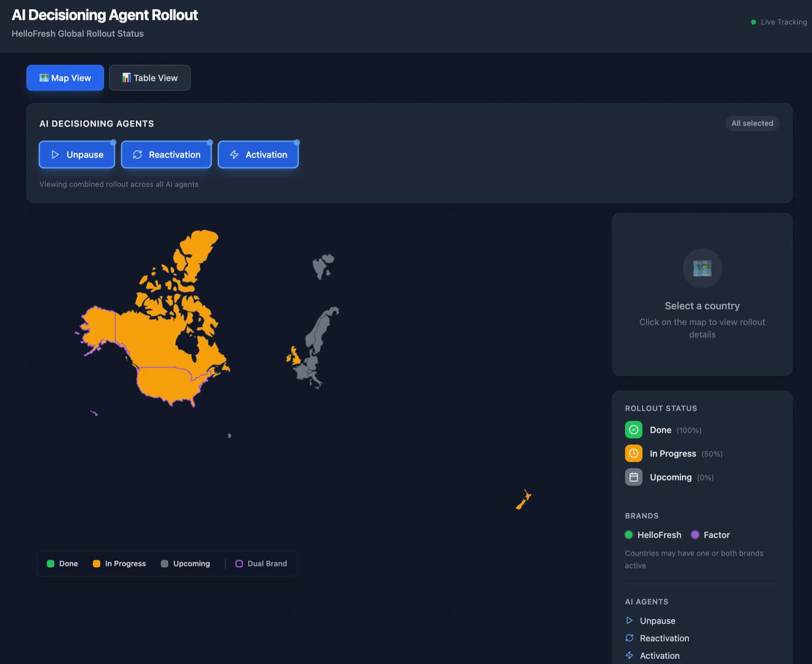Click the gray Upcoming calendar icon

(x=634, y=477)
